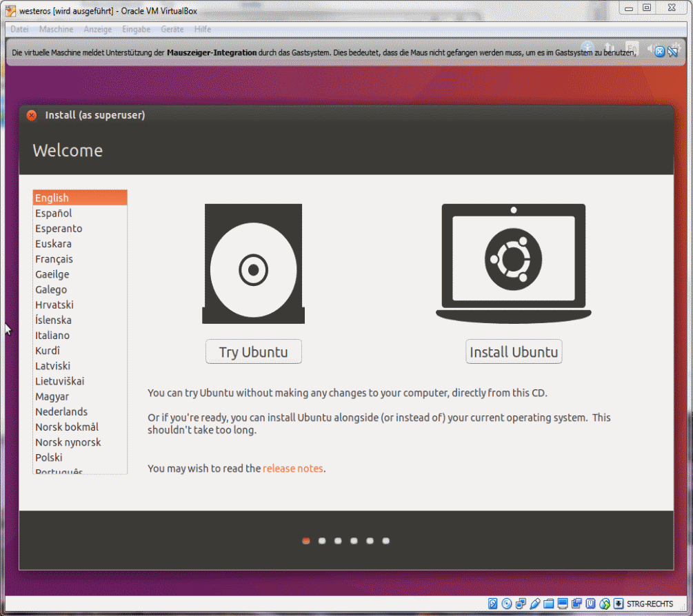The image size is (693, 616).
Task: Click the network adapters icon in status bar
Action: (521, 604)
